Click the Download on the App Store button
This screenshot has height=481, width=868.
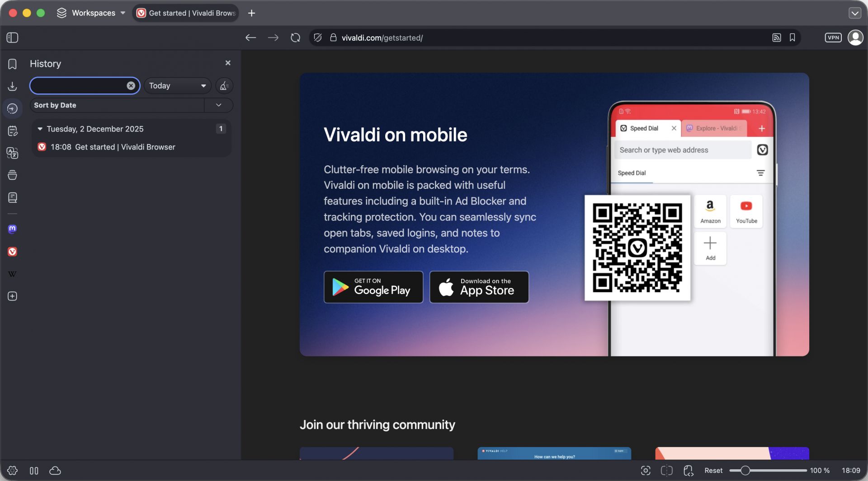(x=479, y=287)
